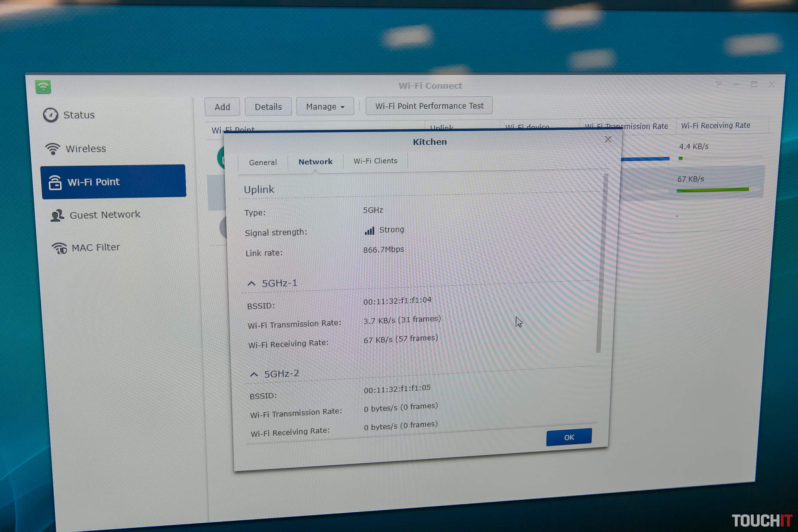
Task: Switch to the General tab
Action: (x=263, y=162)
